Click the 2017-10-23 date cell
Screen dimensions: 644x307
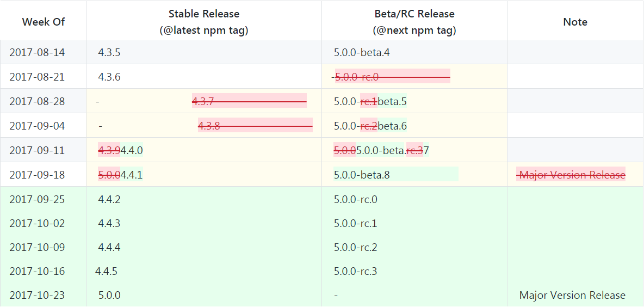pos(37,296)
